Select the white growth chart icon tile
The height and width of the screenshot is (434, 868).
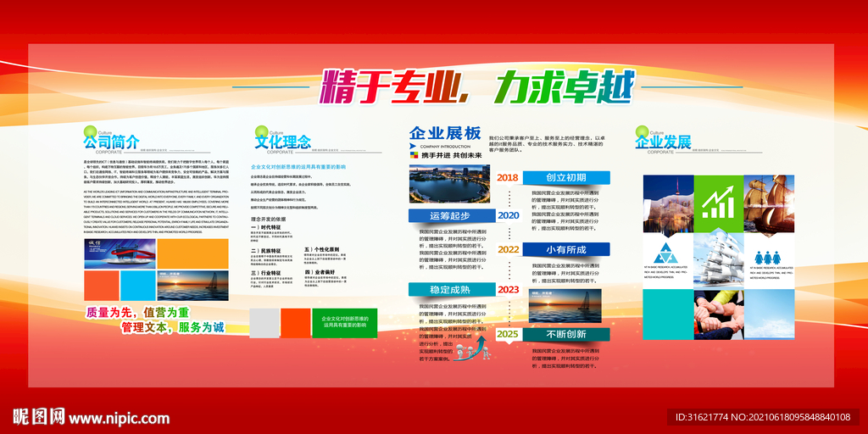[x=718, y=203]
